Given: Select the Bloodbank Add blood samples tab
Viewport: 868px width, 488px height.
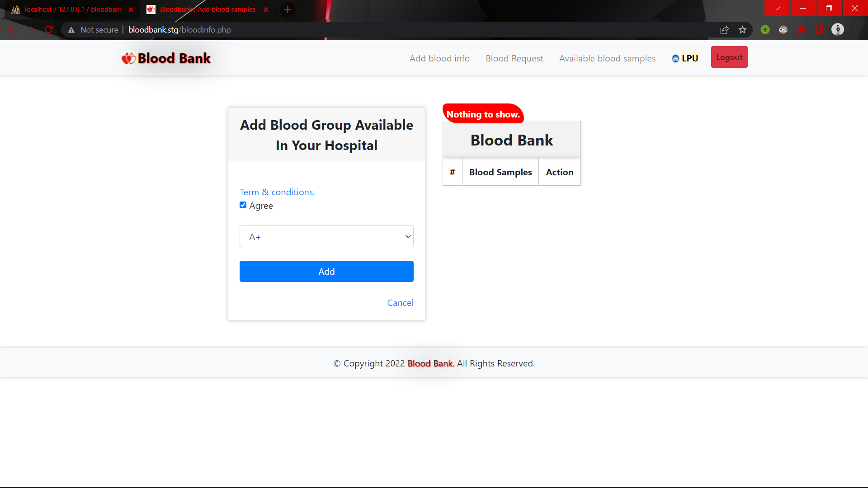Looking at the screenshot, I should pyautogui.click(x=208, y=9).
